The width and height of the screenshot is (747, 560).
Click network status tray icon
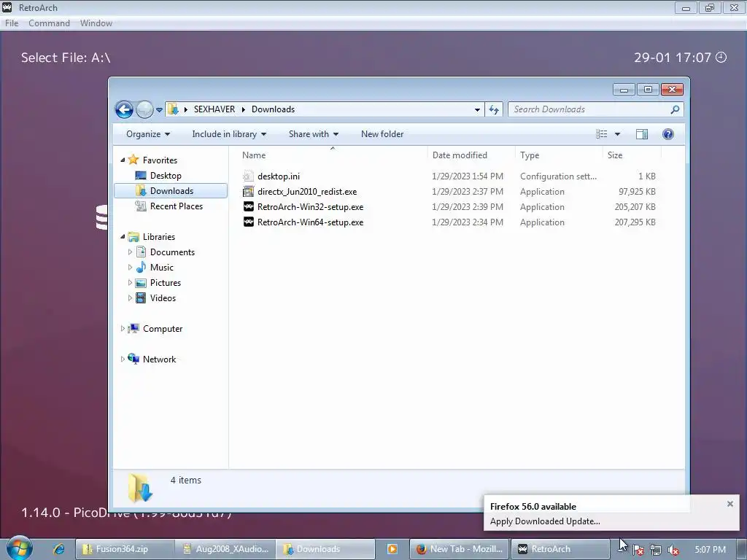point(656,550)
